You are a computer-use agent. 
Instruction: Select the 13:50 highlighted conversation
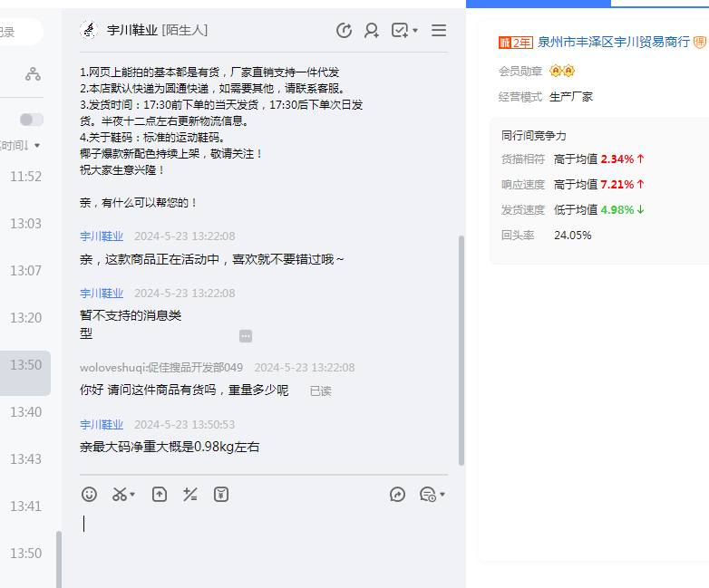(x=25, y=365)
